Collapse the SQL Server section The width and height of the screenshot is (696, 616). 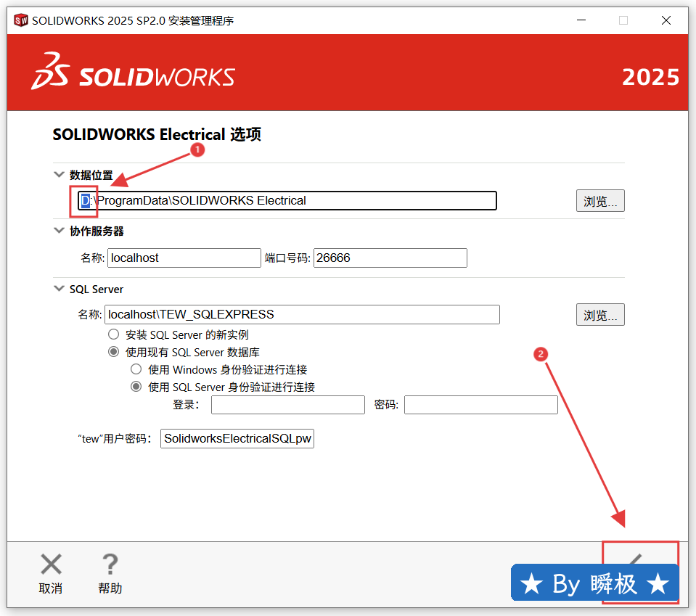point(59,289)
